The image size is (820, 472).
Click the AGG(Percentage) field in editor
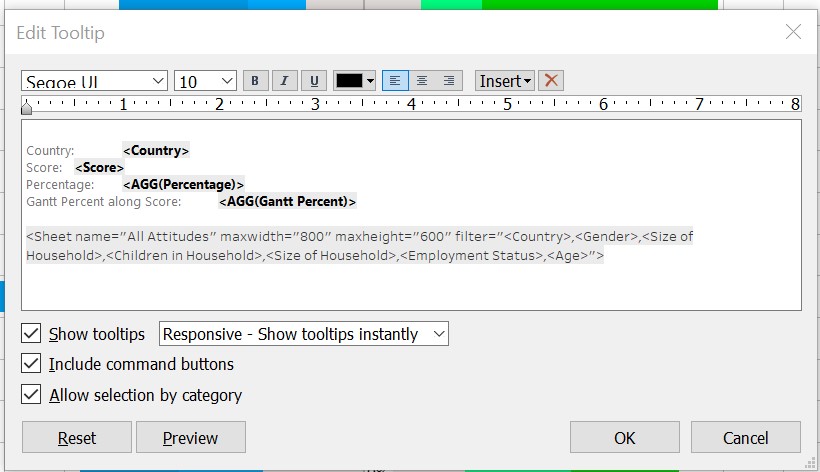coord(183,184)
